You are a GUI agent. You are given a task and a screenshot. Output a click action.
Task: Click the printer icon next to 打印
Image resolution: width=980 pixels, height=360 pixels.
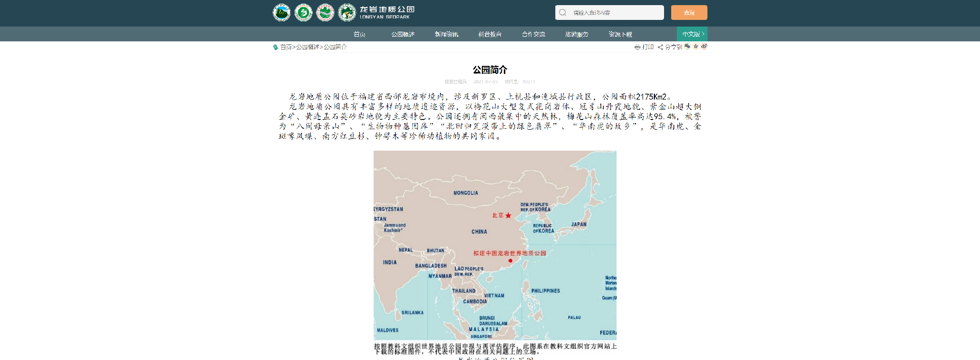pyautogui.click(x=637, y=47)
